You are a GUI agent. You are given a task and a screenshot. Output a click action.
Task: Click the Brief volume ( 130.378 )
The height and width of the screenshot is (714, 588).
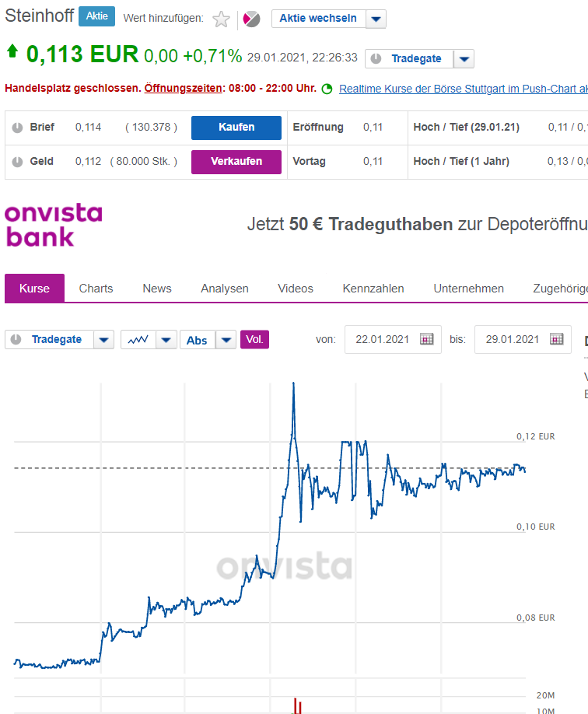(151, 128)
